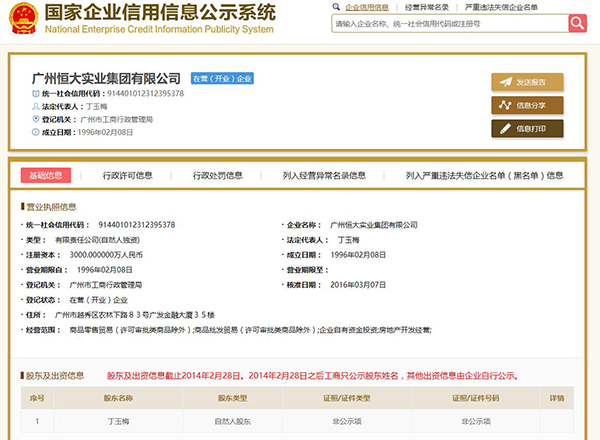
Task: Click the national emblem logo
Action: coord(22,19)
